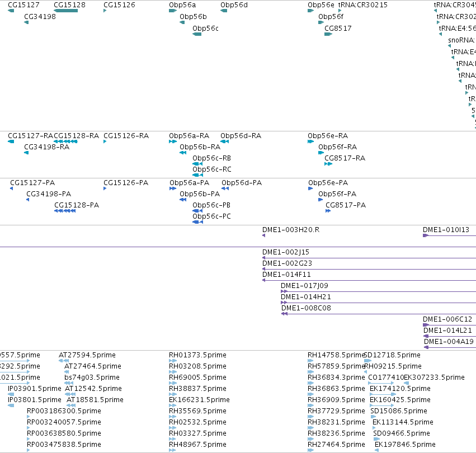Select the Obp56d-RA transcript label
Screen dimensions: 476x453
click(x=241, y=136)
